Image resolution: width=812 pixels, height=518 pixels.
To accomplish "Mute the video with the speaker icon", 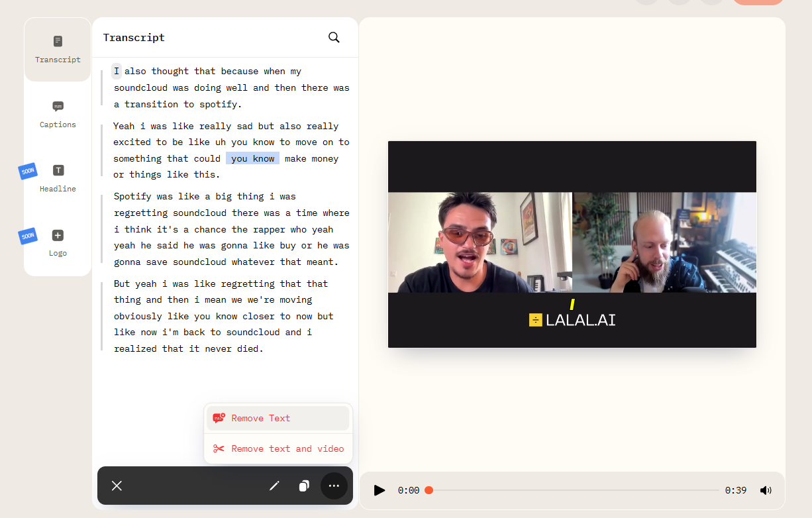I will coord(766,490).
